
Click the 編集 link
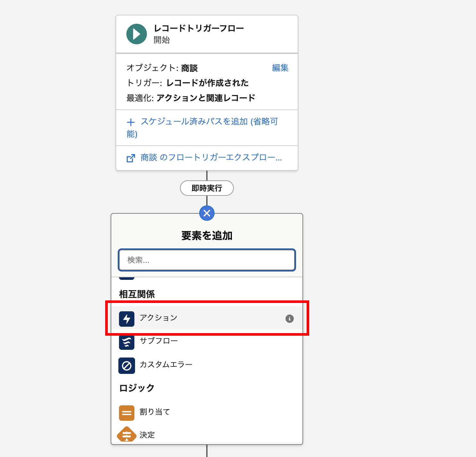click(280, 68)
